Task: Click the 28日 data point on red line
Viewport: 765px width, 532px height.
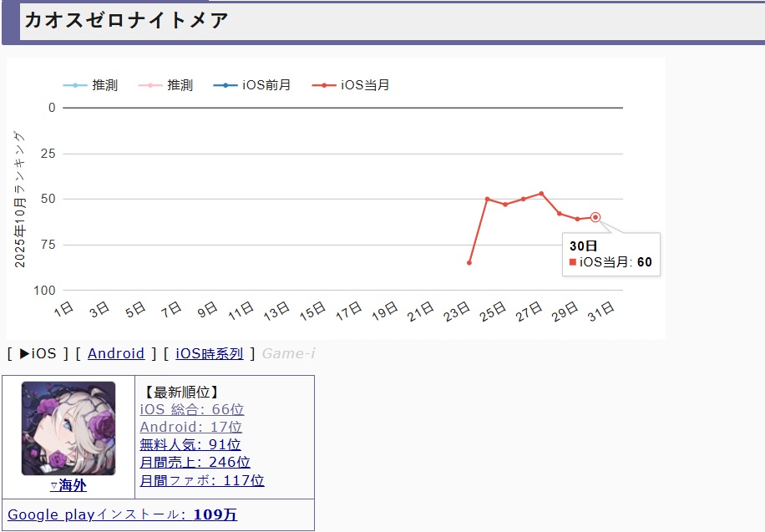Action: tap(559, 213)
